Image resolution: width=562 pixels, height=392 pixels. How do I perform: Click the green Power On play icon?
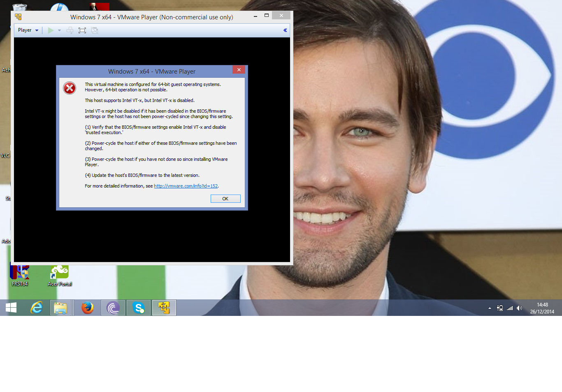[51, 30]
